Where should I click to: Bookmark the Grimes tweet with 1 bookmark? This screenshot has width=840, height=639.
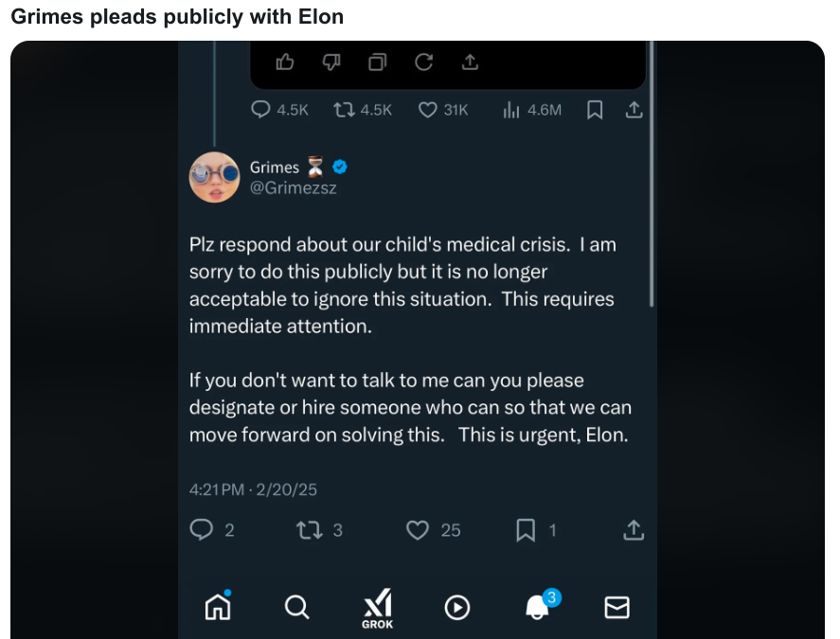tap(536, 530)
